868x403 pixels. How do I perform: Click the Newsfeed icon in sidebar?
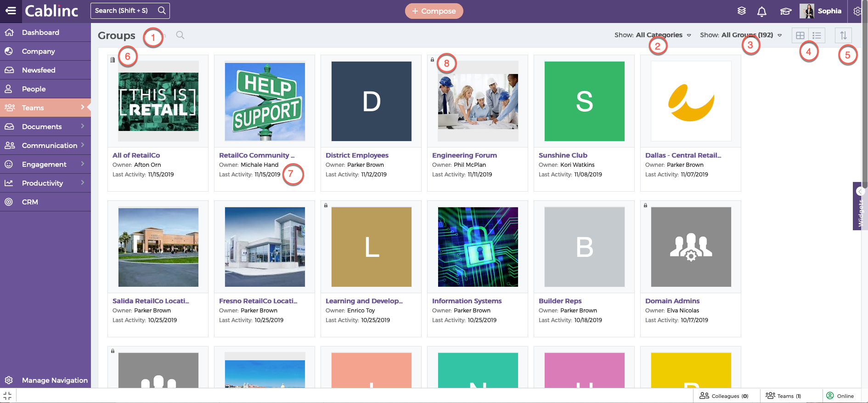click(x=9, y=70)
